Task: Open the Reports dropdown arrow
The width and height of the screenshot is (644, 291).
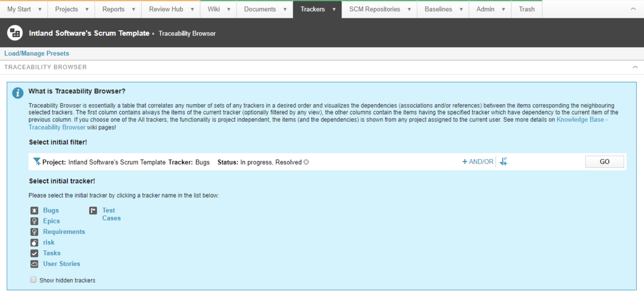Action: click(133, 9)
